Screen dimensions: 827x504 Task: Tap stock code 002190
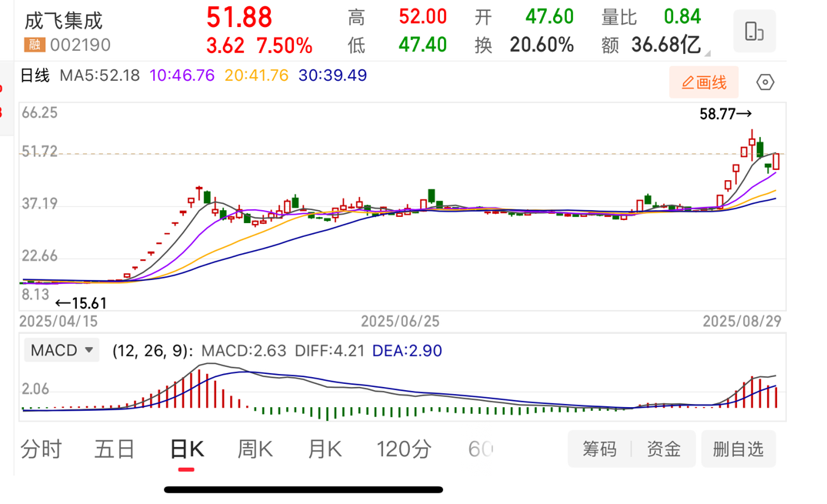point(80,45)
